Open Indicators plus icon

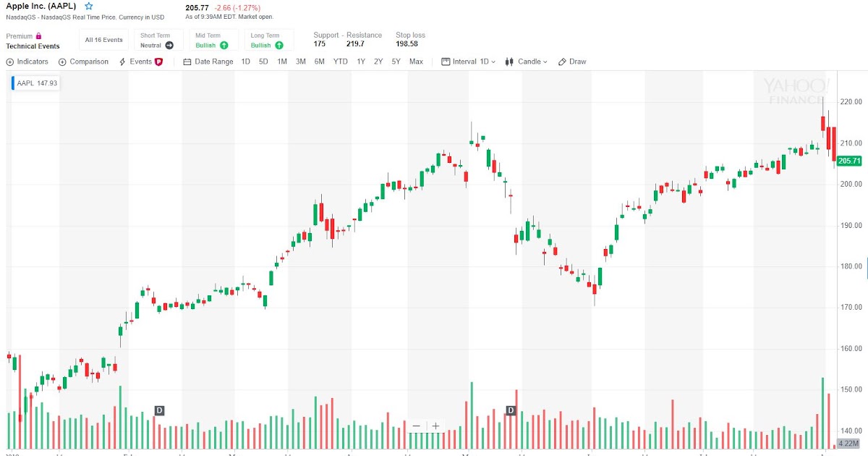pos(9,62)
